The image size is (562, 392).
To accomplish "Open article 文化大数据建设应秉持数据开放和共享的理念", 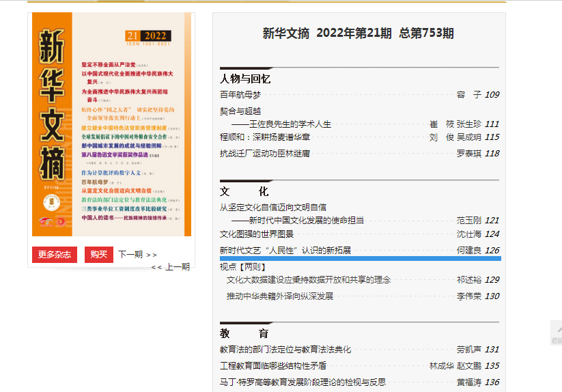I will pos(309,280).
